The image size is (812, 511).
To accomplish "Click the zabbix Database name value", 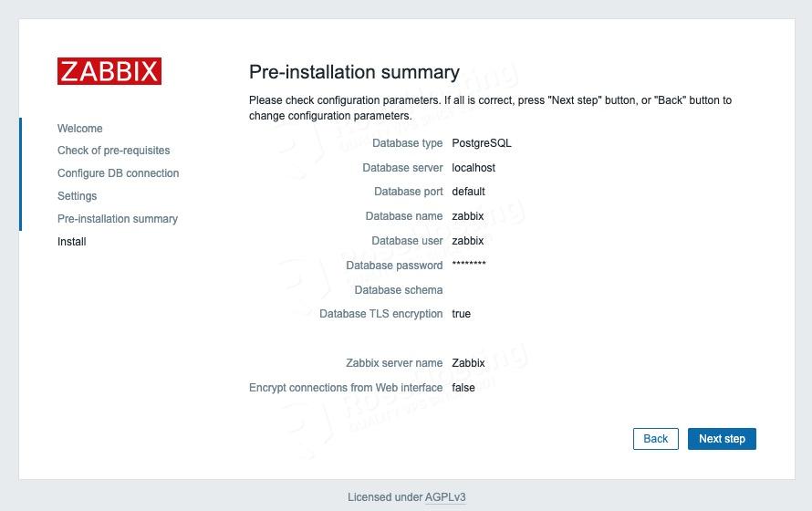I will (468, 216).
